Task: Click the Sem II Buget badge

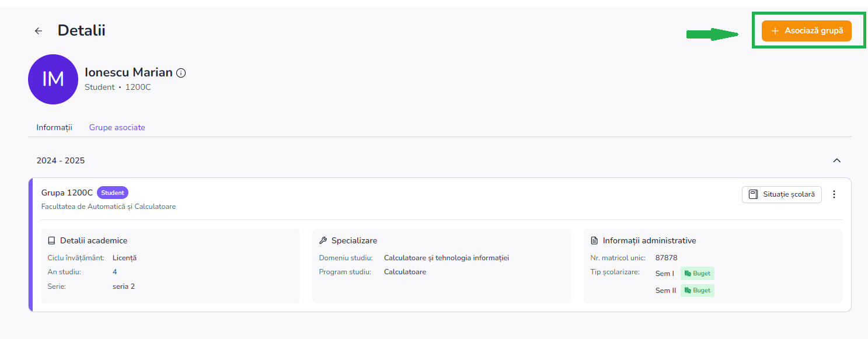Action: [x=697, y=290]
